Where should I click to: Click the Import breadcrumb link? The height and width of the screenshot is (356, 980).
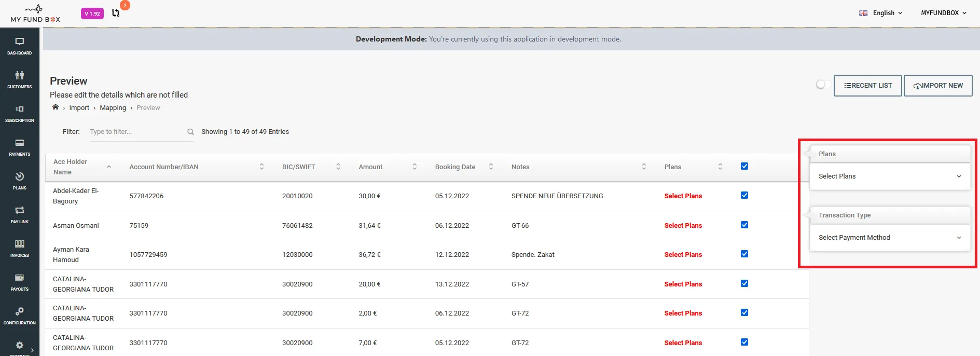(79, 108)
